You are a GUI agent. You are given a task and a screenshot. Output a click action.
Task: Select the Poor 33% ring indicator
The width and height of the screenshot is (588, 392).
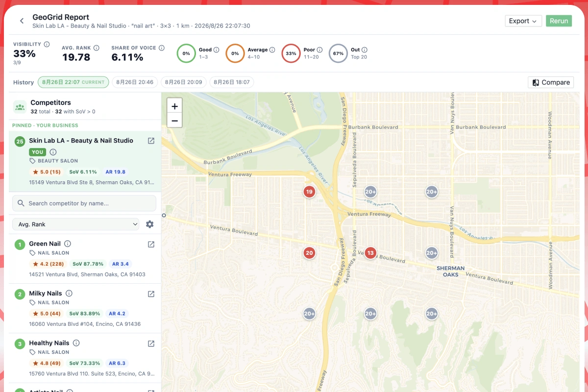pos(291,53)
